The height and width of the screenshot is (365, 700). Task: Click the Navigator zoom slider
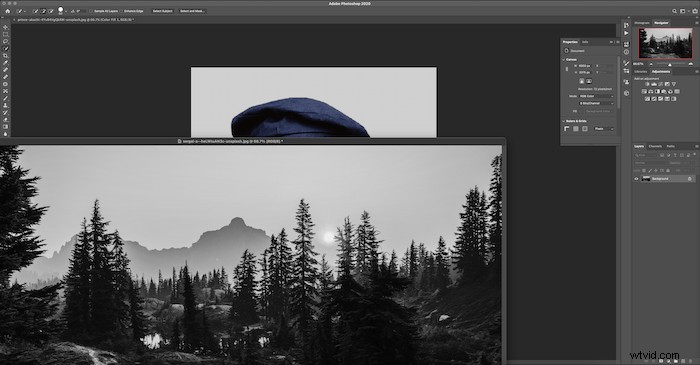[x=670, y=64]
